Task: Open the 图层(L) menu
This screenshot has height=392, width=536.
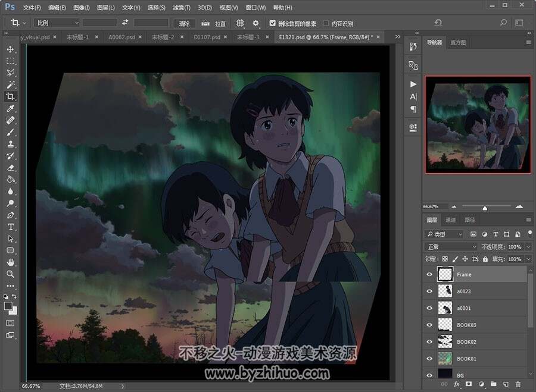Action: coord(105,7)
